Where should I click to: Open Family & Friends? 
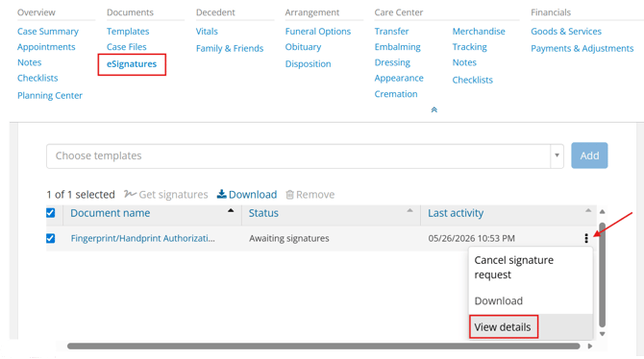click(230, 48)
